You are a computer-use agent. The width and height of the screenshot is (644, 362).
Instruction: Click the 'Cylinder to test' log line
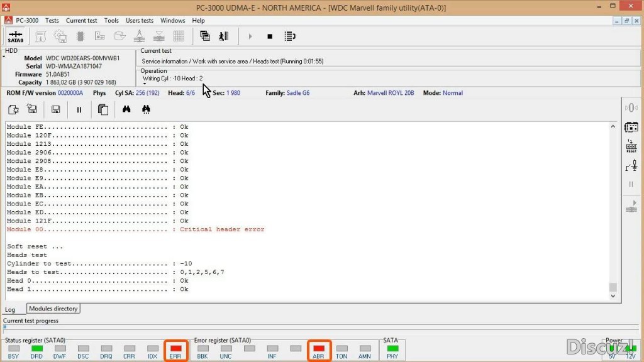pyautogui.click(x=99, y=263)
